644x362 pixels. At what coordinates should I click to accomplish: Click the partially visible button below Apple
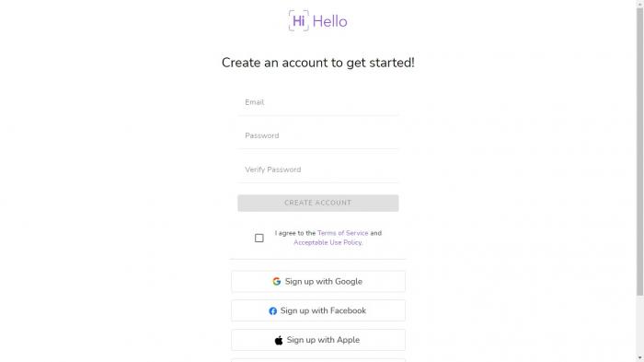pos(318,360)
